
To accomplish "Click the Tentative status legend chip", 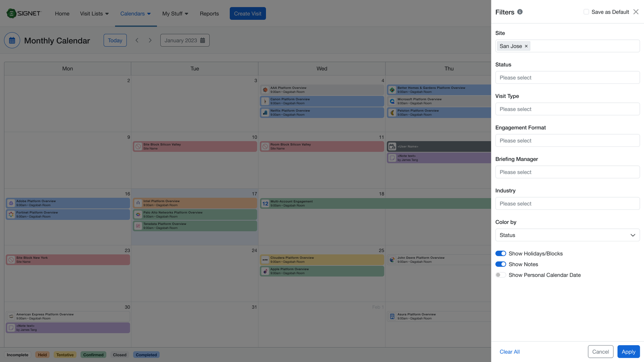I will (65, 355).
